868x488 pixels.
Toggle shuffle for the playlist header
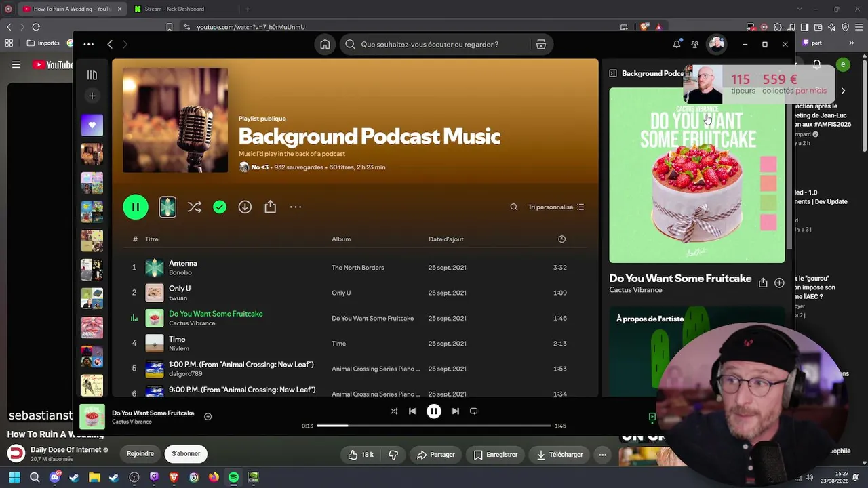195,207
